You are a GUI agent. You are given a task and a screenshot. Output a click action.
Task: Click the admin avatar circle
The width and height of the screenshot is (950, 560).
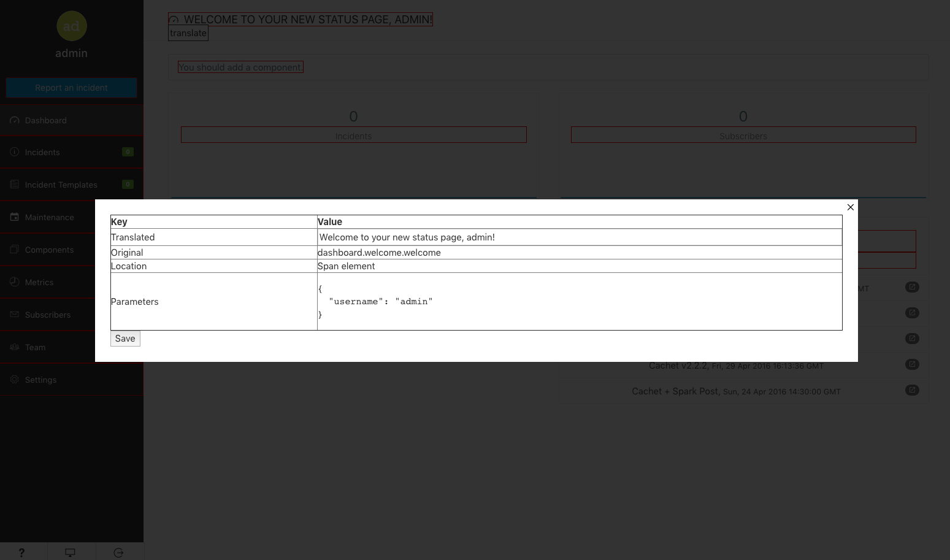click(x=72, y=26)
